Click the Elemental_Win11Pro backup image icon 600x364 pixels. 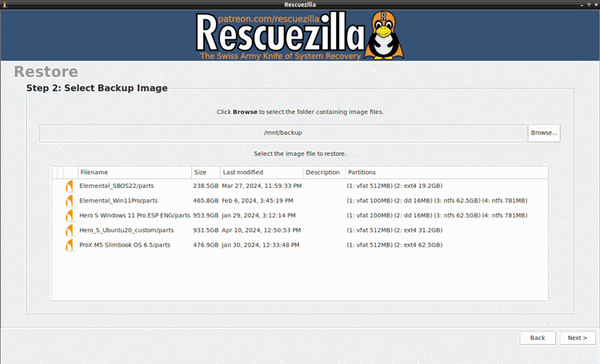tap(69, 201)
